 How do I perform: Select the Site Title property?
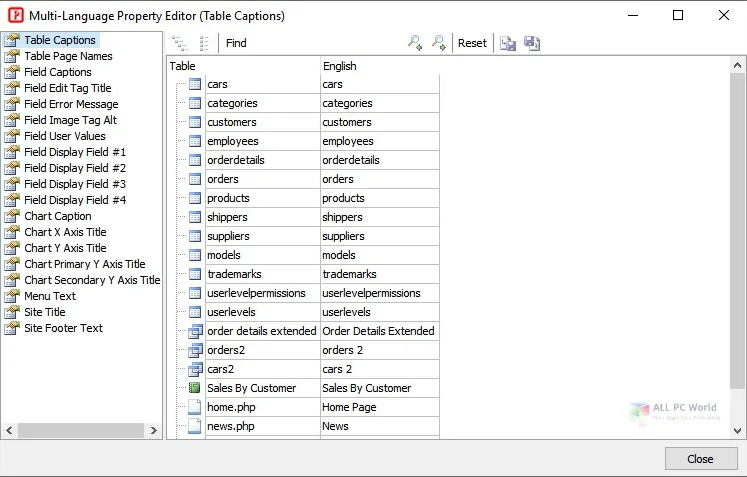[45, 312]
